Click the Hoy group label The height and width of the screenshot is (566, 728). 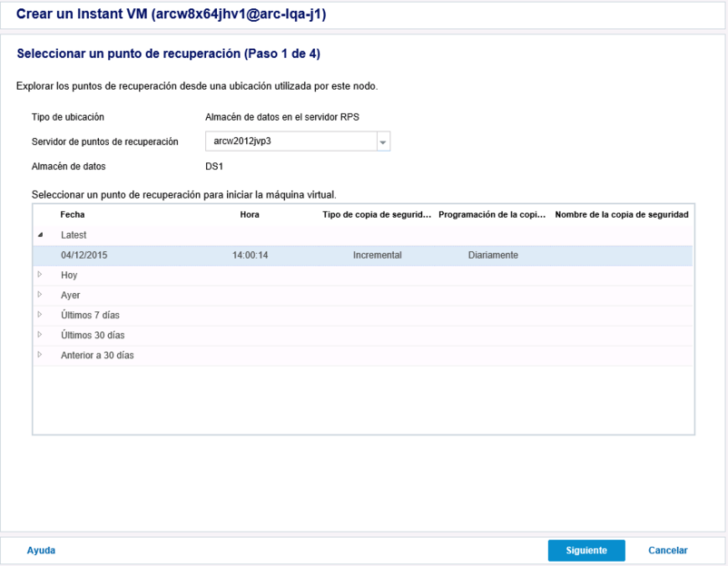69,275
